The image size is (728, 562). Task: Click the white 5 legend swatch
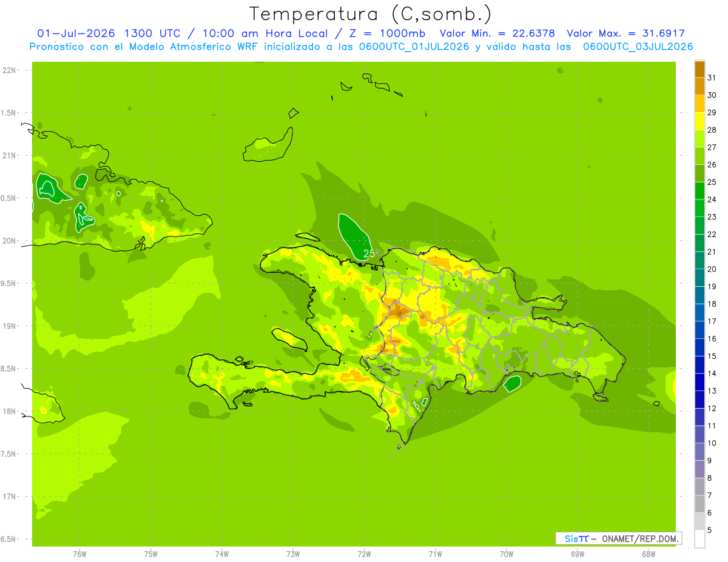click(x=699, y=538)
